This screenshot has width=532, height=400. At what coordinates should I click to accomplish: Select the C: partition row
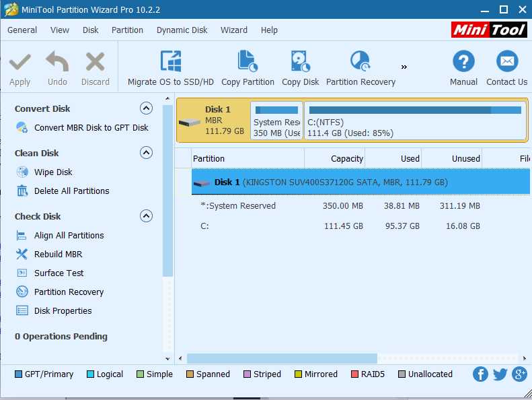pyautogui.click(x=360, y=226)
